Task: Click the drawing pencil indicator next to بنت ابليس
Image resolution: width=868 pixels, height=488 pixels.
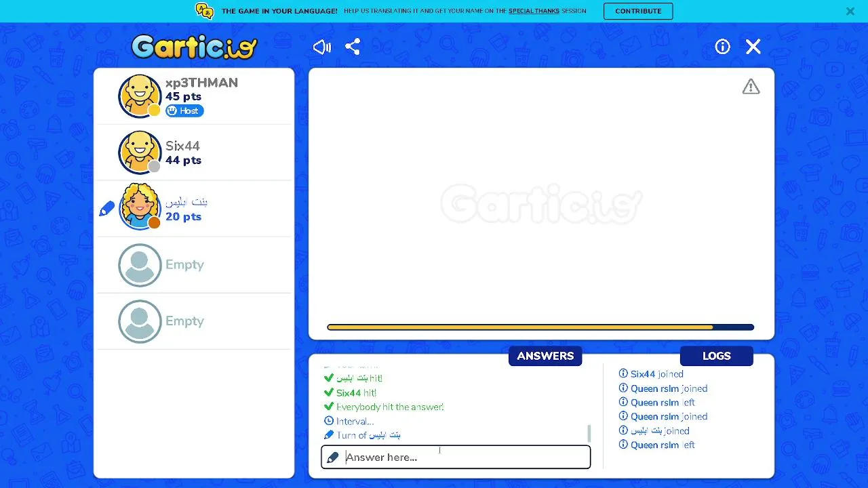Action: coord(106,209)
